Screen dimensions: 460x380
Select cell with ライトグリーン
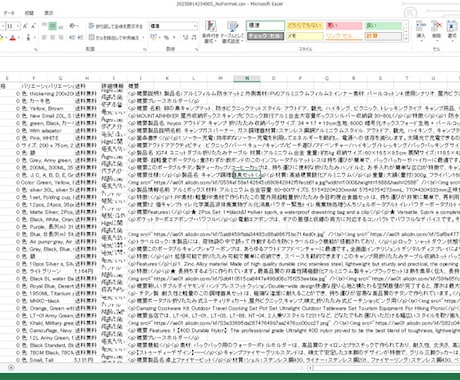click(47, 271)
